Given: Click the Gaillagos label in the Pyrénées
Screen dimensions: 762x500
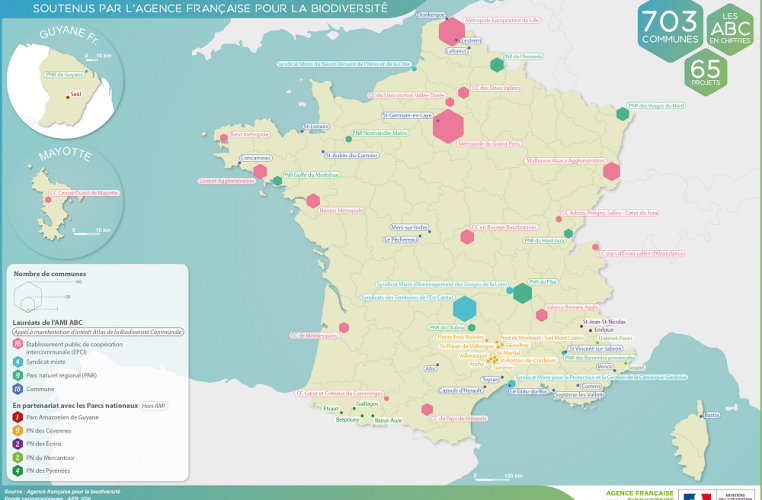Looking at the screenshot, I should 367,404.
